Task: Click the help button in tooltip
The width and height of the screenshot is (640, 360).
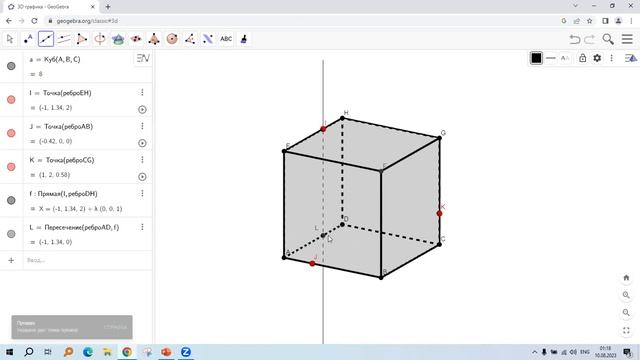Action: click(116, 327)
